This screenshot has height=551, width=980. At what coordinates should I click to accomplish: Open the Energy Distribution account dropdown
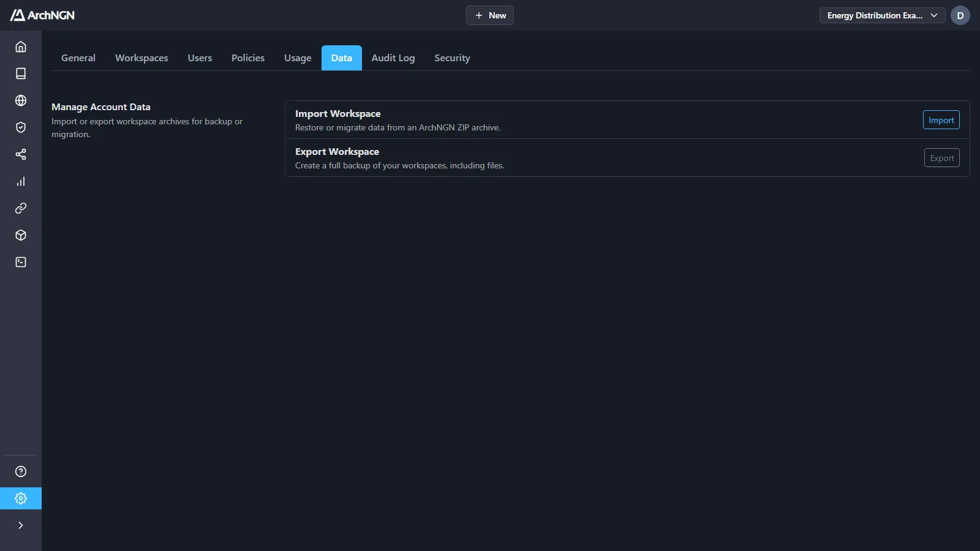pyautogui.click(x=883, y=15)
